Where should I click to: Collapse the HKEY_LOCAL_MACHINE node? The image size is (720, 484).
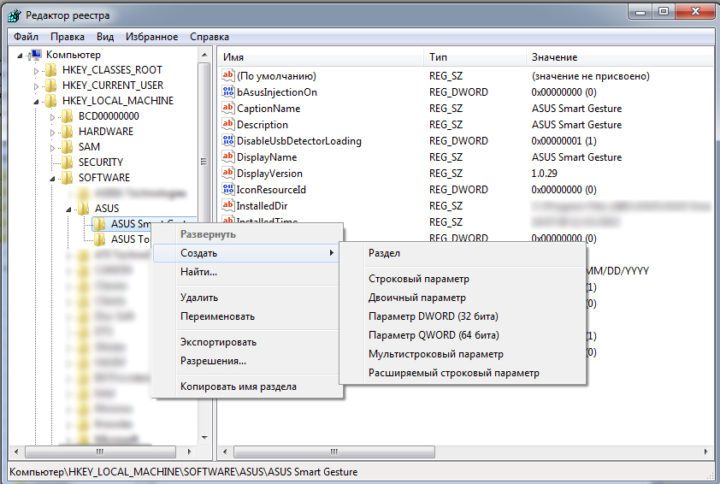point(36,102)
